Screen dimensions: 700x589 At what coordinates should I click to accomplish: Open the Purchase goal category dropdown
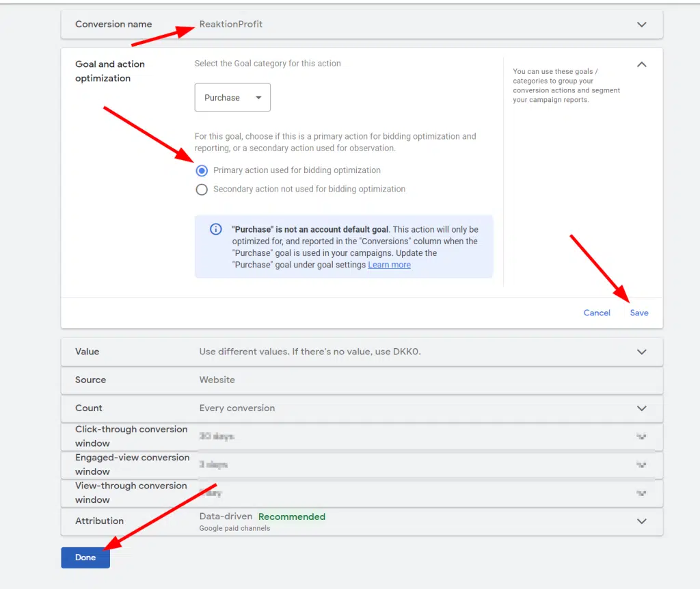(x=232, y=97)
